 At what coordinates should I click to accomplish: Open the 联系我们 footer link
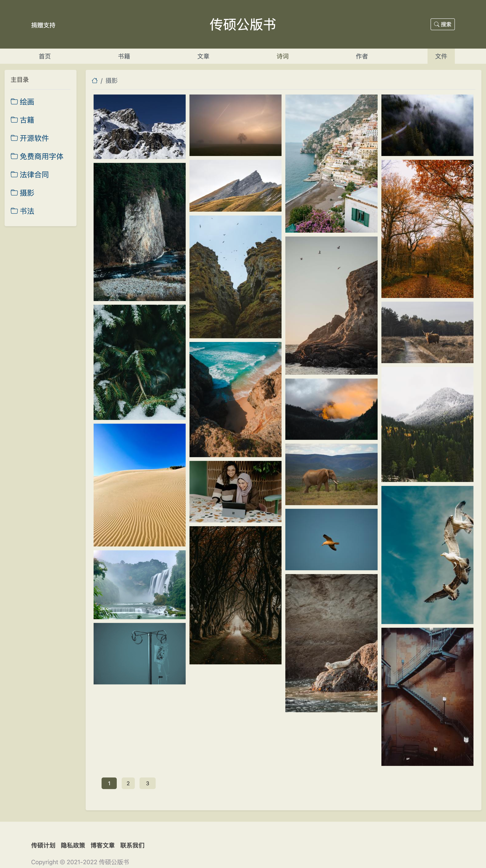(132, 845)
